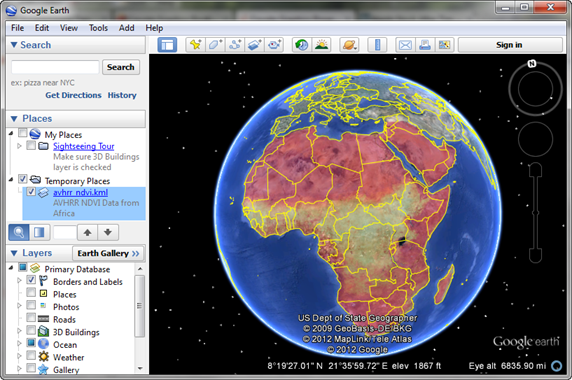Print the current view

click(425, 45)
